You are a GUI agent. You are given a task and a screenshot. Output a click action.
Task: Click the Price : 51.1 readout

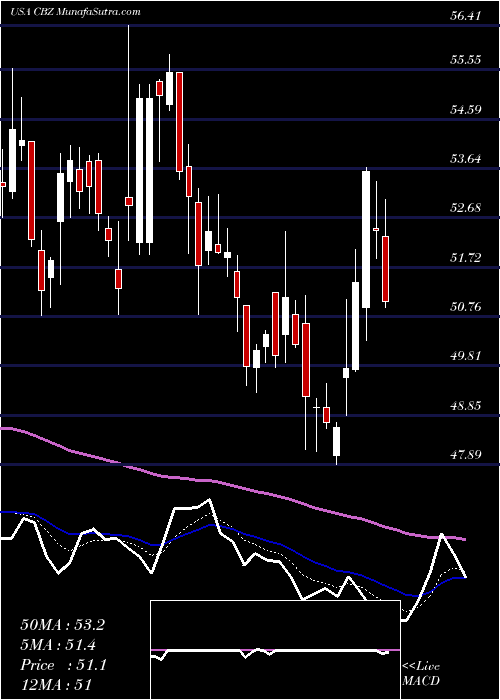coord(63,665)
